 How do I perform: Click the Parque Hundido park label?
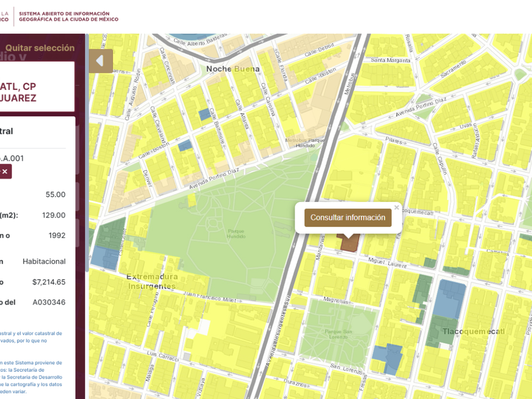(x=236, y=233)
